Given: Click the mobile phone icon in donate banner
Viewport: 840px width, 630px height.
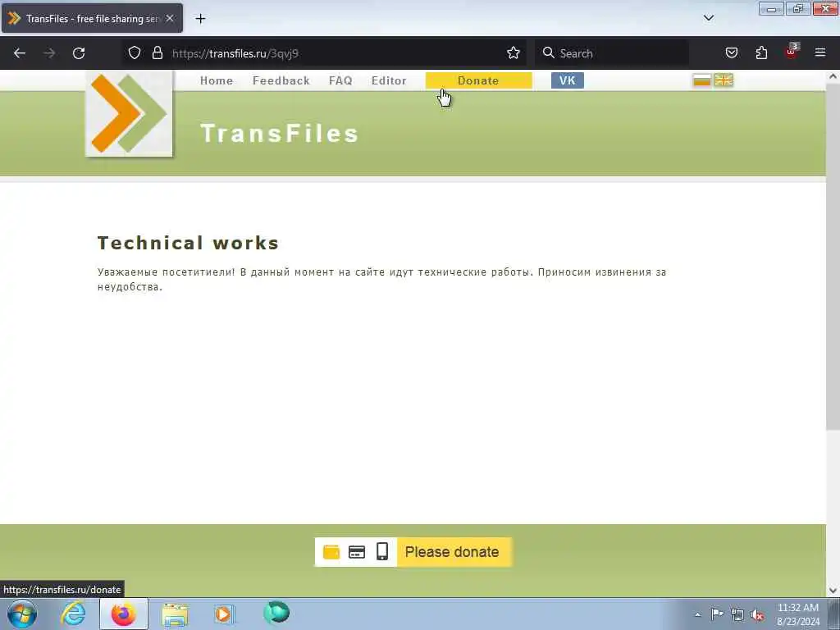Looking at the screenshot, I should pyautogui.click(x=382, y=551).
